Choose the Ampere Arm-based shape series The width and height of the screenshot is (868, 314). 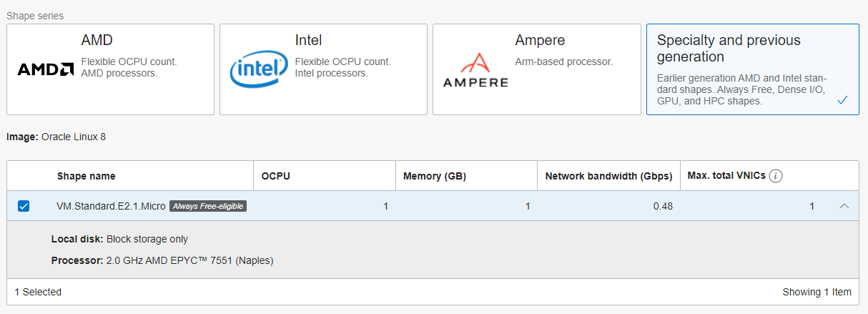tap(536, 69)
